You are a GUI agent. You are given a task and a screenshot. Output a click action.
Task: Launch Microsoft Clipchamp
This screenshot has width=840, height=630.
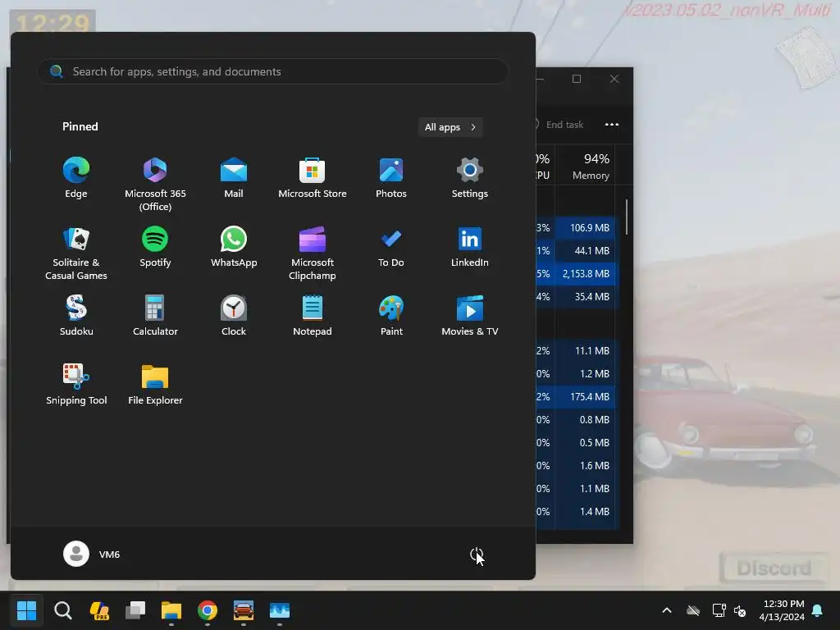click(x=313, y=253)
